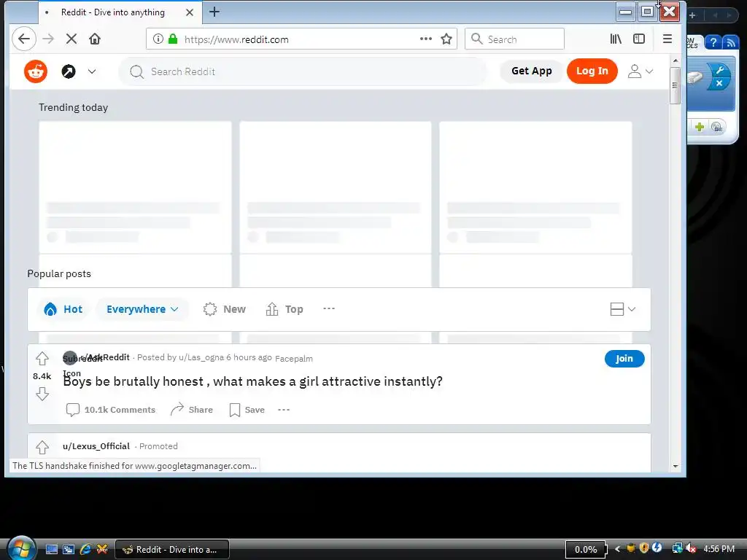Open the card view layout dropdown
This screenshot has width=747, height=560.
[x=623, y=309]
